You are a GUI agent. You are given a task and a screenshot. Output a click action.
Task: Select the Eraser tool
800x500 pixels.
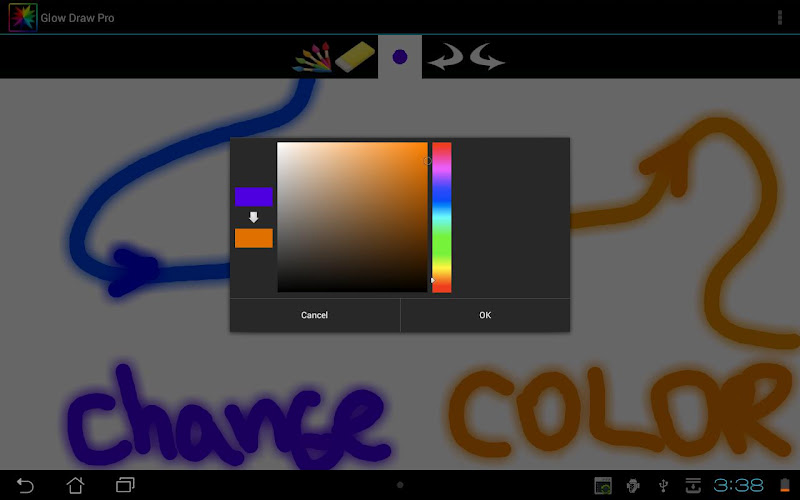(x=354, y=57)
